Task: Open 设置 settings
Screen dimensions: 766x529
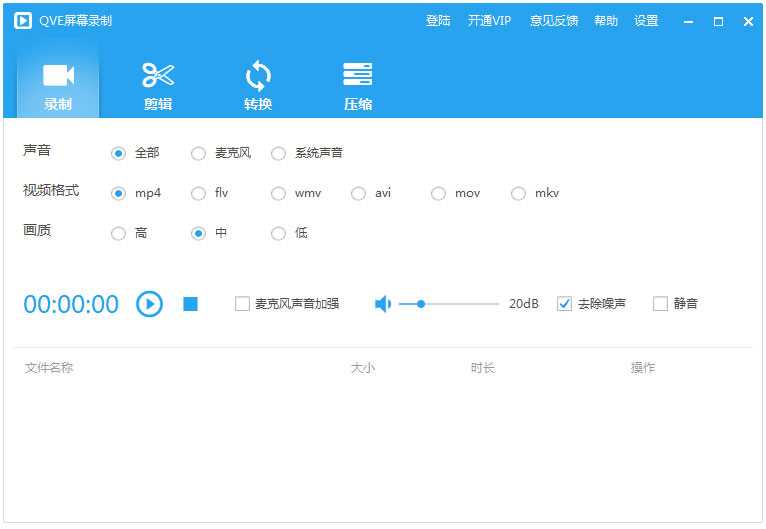Action: point(646,21)
